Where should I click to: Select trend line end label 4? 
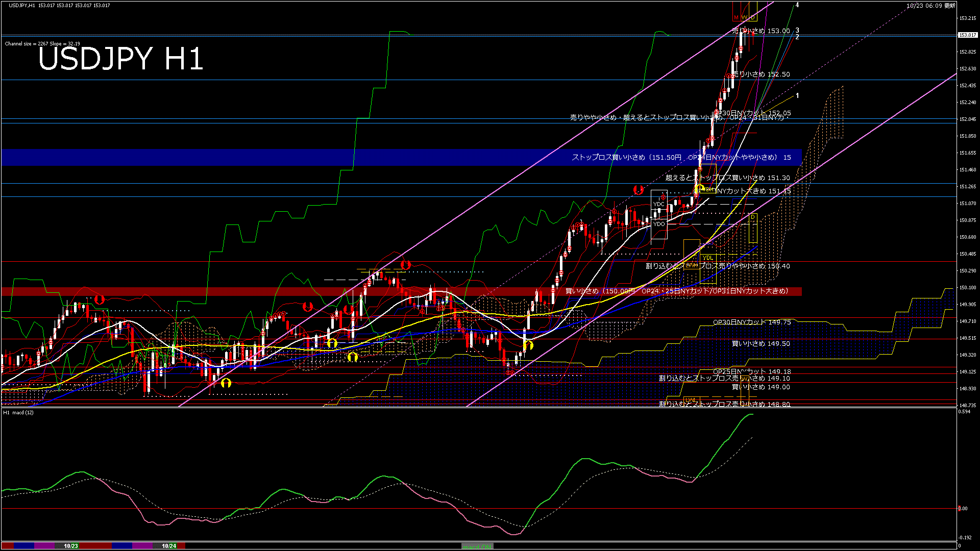point(797,5)
